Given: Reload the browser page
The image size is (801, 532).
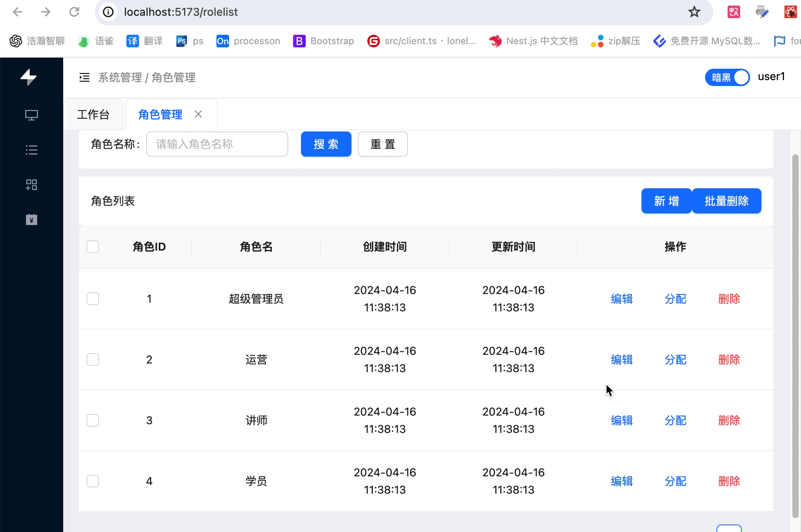Looking at the screenshot, I should pyautogui.click(x=74, y=12).
